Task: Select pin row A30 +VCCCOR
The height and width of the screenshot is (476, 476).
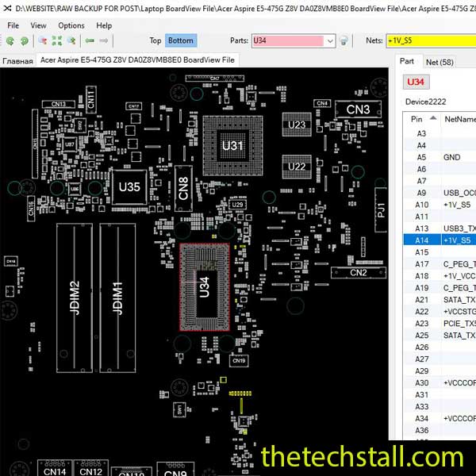Action: [440, 383]
